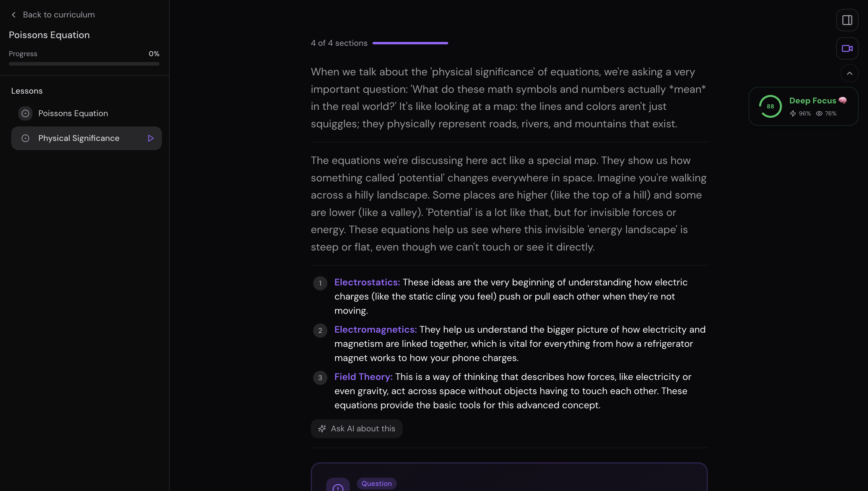Click the Ask AI about this button
The width and height of the screenshot is (868, 491).
point(356,429)
